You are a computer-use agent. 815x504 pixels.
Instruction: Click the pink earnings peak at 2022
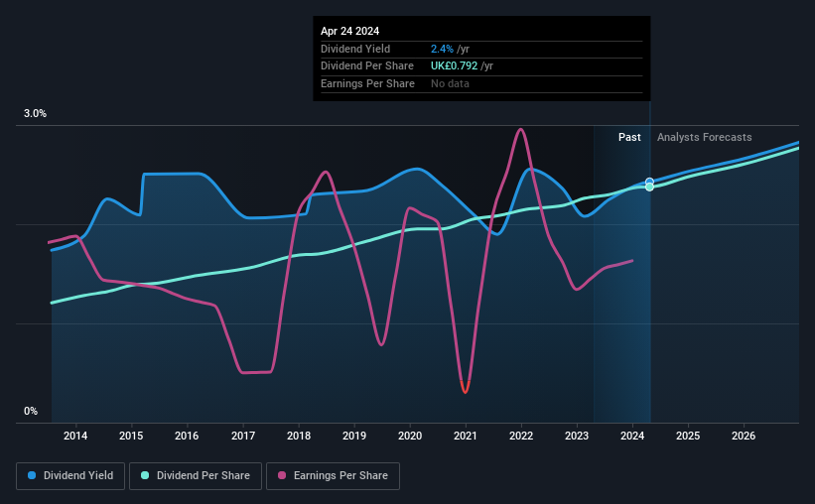point(520,131)
